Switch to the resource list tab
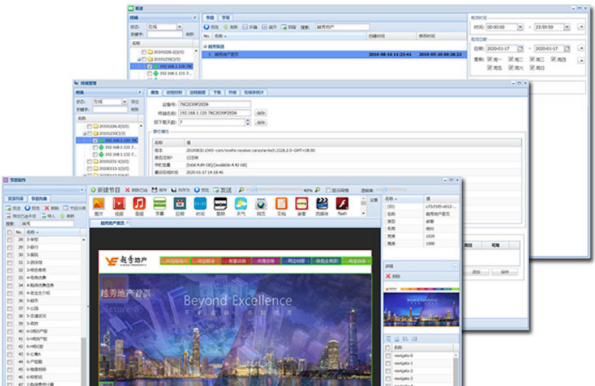Viewport: 595px width, 386px height. (x=16, y=199)
